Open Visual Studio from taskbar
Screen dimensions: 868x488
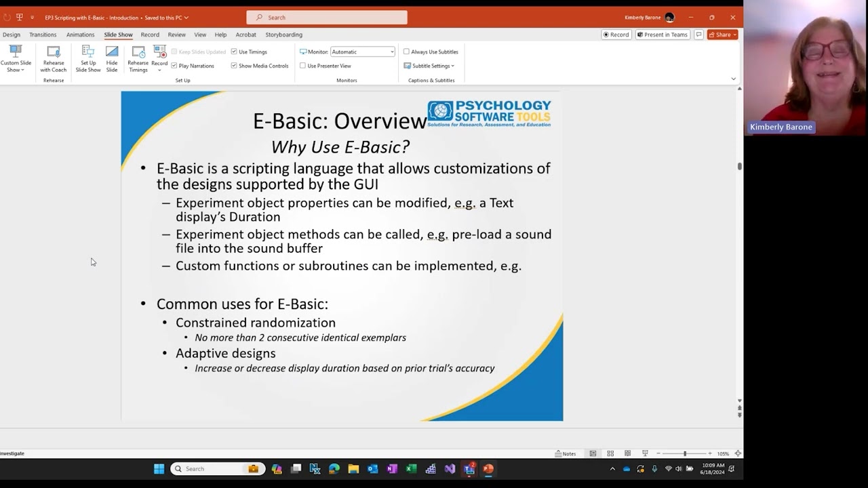pyautogui.click(x=450, y=468)
